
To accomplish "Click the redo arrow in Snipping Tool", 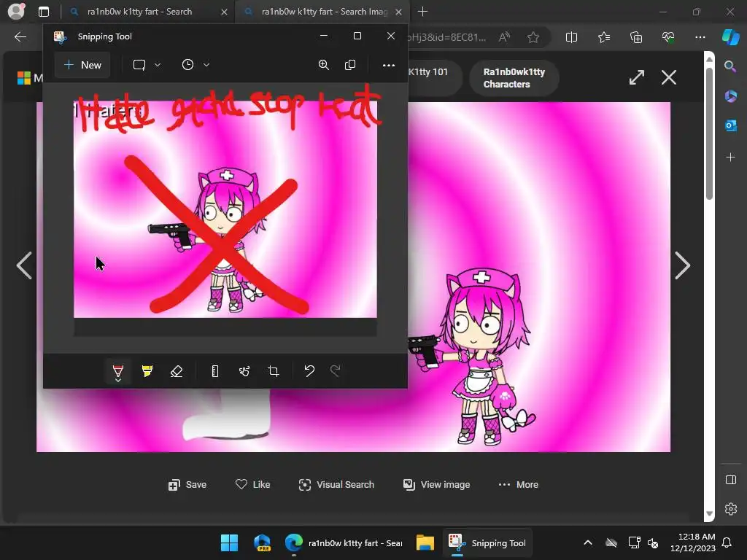I will click(x=336, y=371).
